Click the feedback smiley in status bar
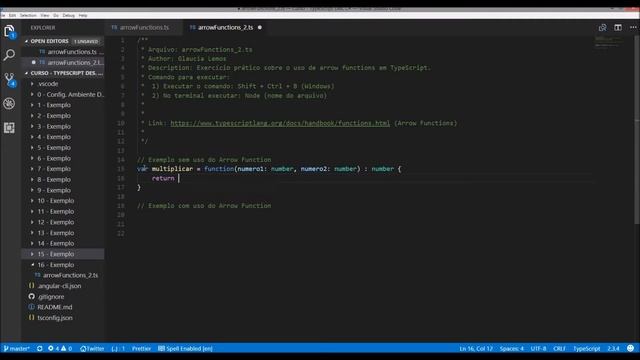The width and height of the screenshot is (640, 360). 631,348
